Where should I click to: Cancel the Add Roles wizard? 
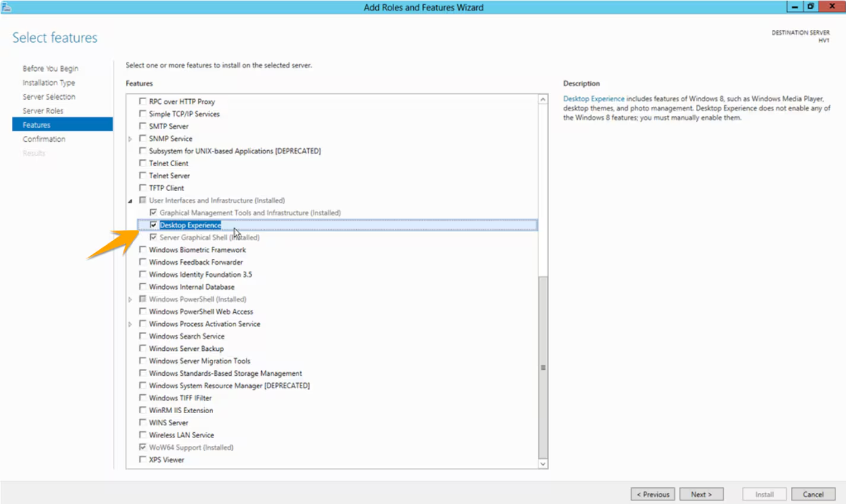click(x=813, y=495)
